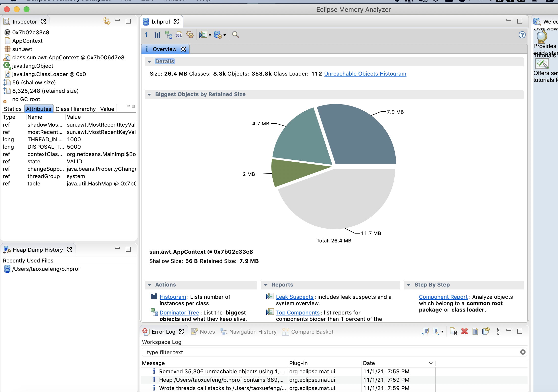
Task: Open the OQL query editor icon
Action: (x=179, y=35)
